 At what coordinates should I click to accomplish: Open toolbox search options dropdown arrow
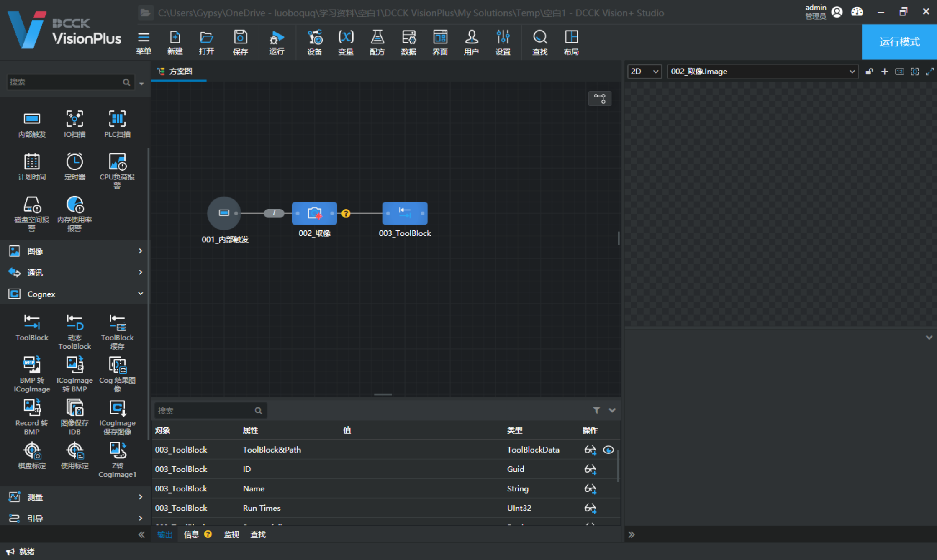[x=142, y=83]
